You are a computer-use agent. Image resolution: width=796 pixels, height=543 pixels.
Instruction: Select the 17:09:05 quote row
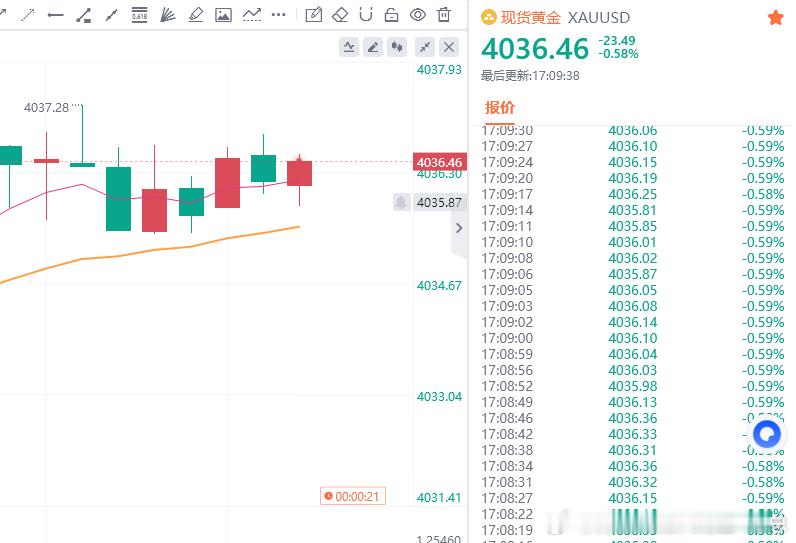(x=633, y=290)
